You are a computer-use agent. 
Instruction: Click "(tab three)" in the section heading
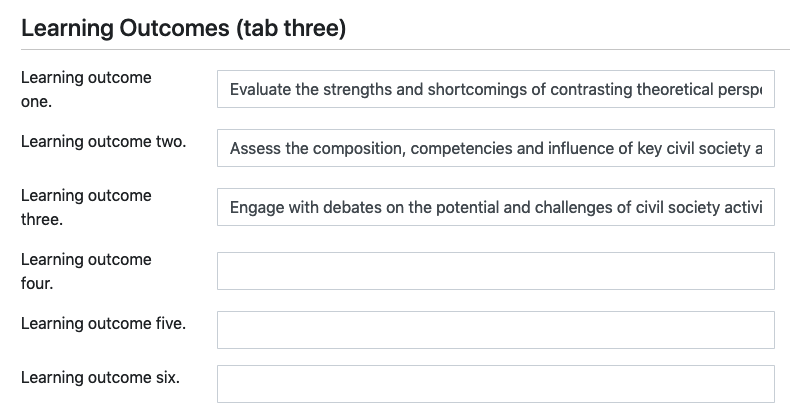pyautogui.click(x=291, y=29)
